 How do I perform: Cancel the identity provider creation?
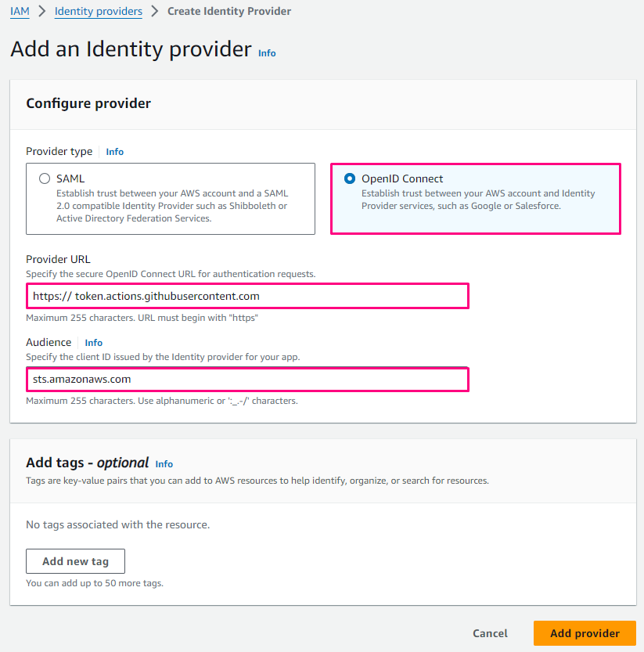click(490, 633)
